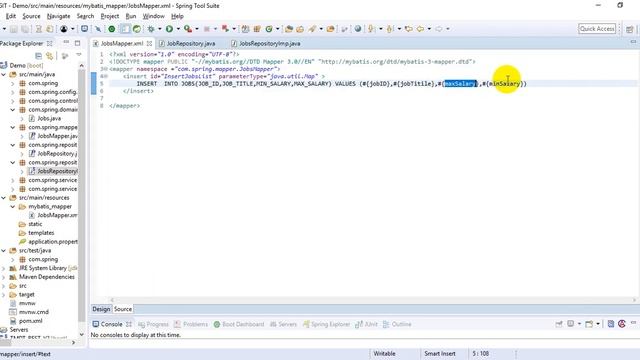Open the dropdown arrow next to Debug icon

pos(160,29)
